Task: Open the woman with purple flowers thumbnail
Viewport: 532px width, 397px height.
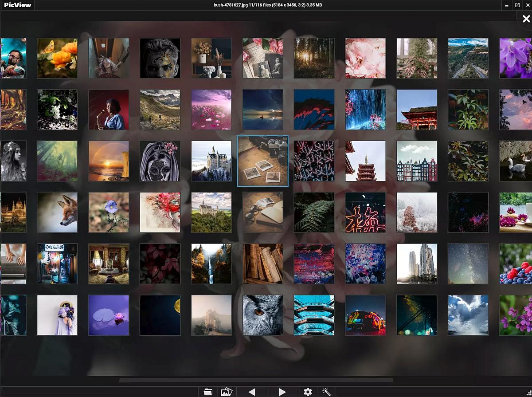Action: click(57, 315)
